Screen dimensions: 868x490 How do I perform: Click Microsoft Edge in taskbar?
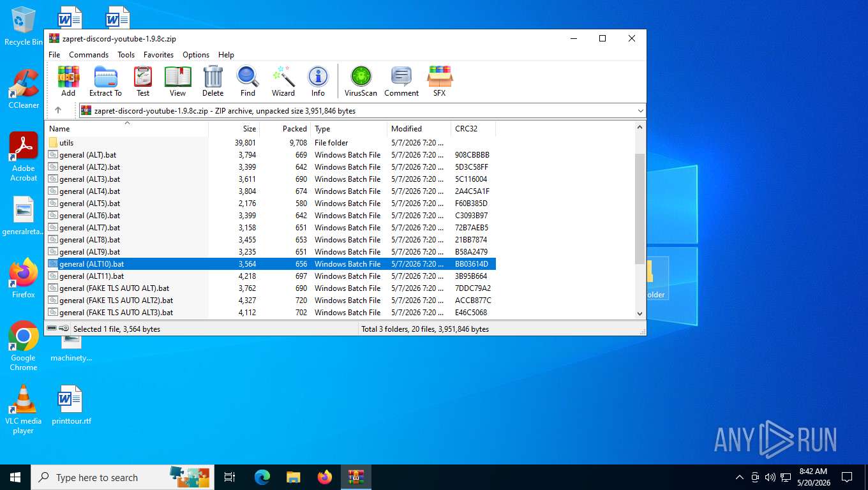click(x=262, y=477)
